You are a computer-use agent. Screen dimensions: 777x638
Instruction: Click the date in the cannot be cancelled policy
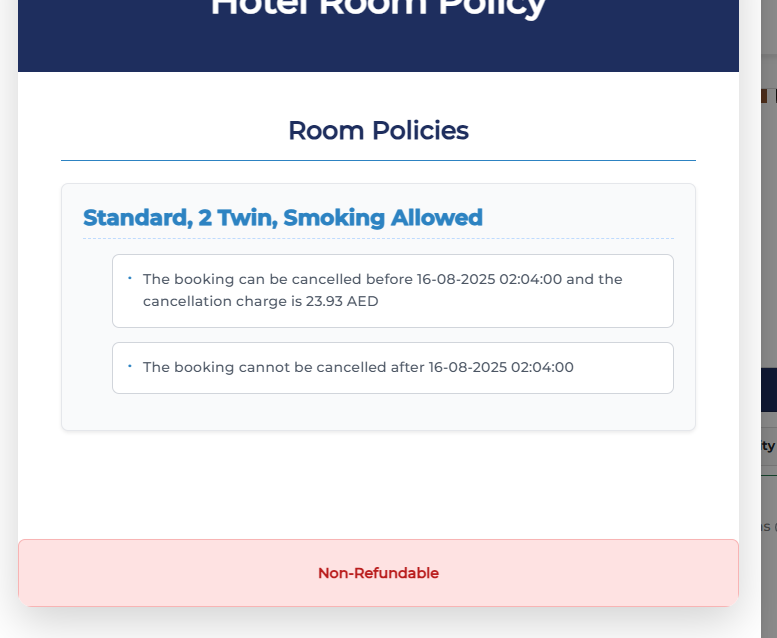click(501, 367)
